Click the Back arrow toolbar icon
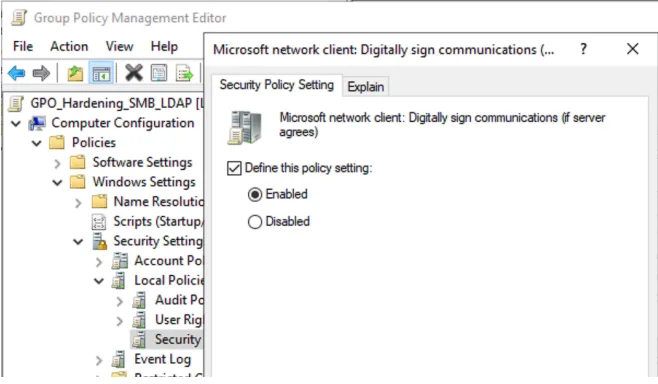 [16, 73]
